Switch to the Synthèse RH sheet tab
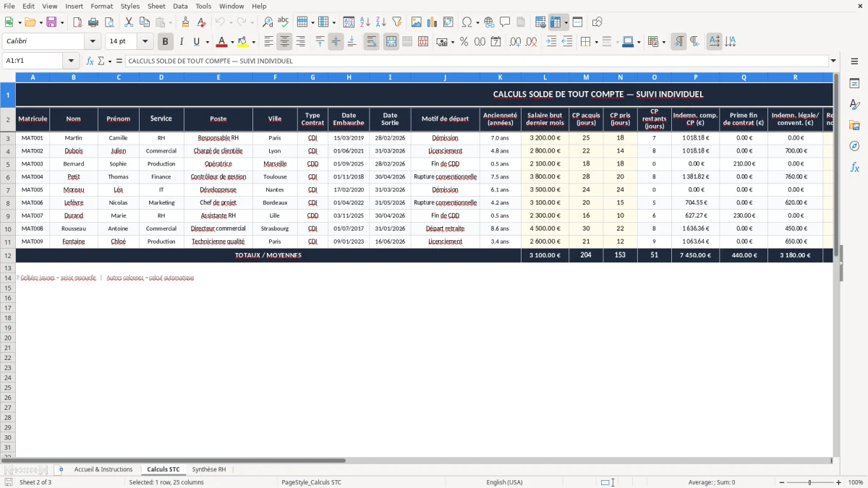The width and height of the screenshot is (868, 488). tap(208, 469)
